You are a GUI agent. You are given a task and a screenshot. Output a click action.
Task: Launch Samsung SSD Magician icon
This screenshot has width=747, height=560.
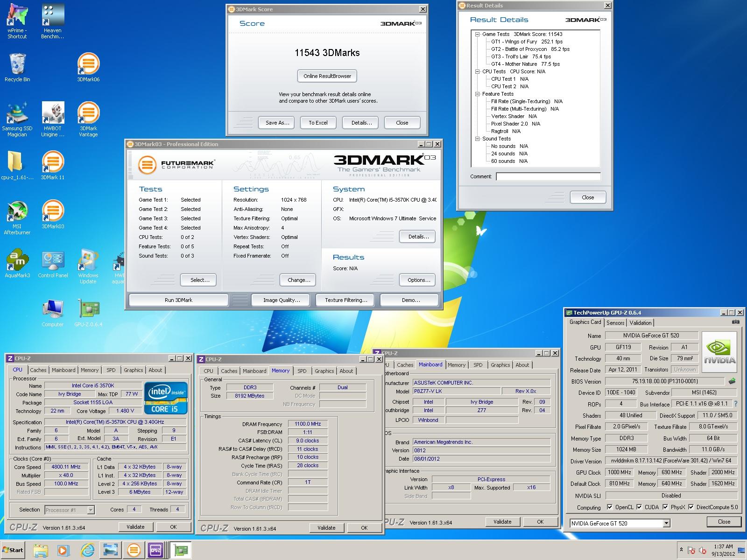pos(17,119)
